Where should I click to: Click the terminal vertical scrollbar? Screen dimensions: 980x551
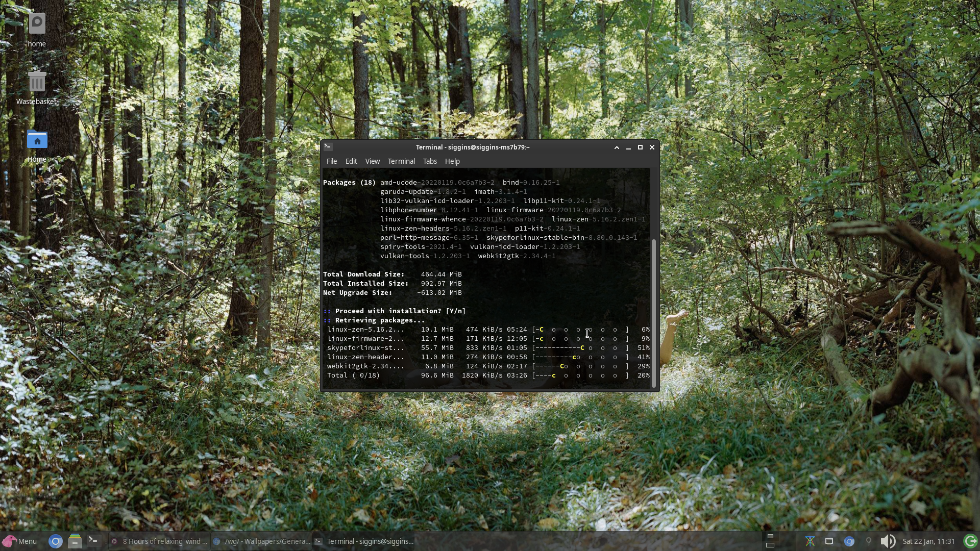(654, 311)
